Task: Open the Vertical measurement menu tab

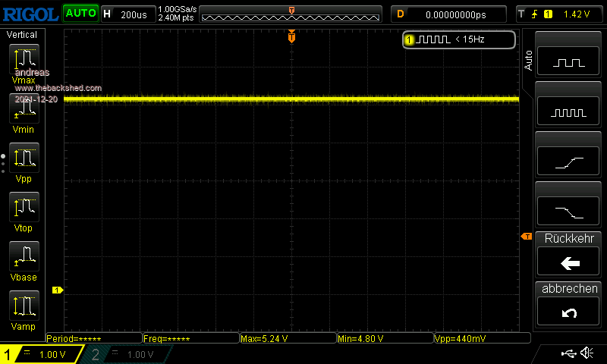Action: click(x=23, y=35)
